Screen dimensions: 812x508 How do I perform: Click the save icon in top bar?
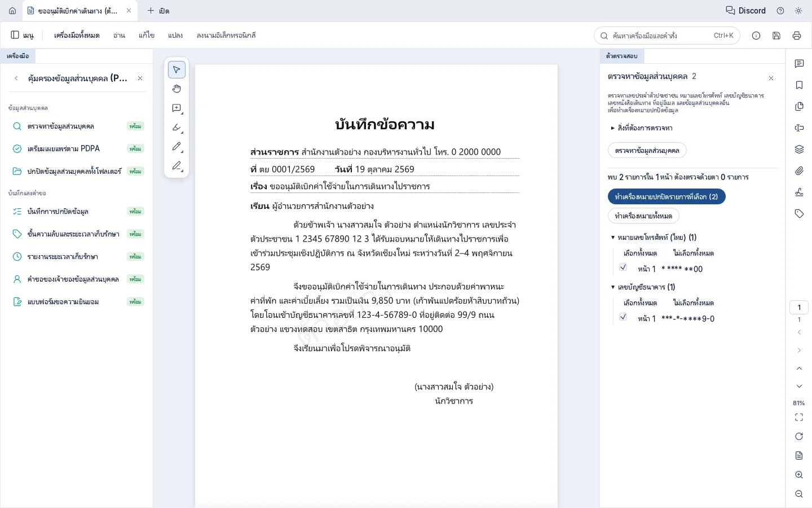(x=776, y=36)
